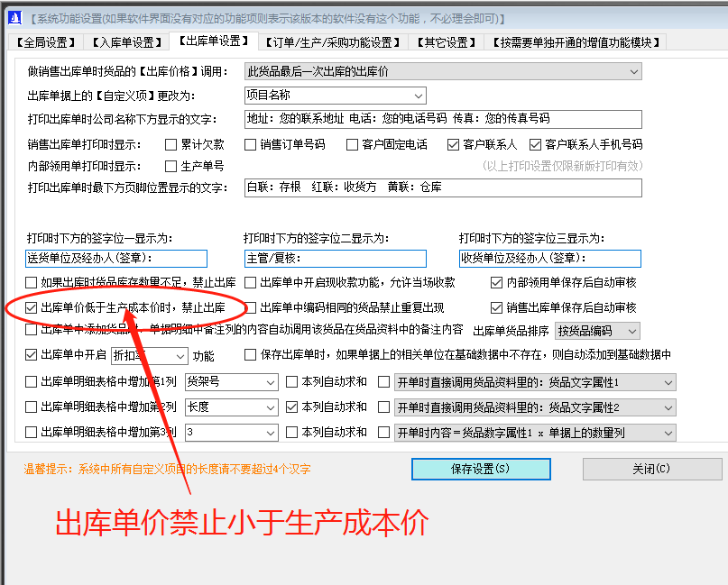
Task: Check the 销售订单号码 option
Action: [250, 142]
